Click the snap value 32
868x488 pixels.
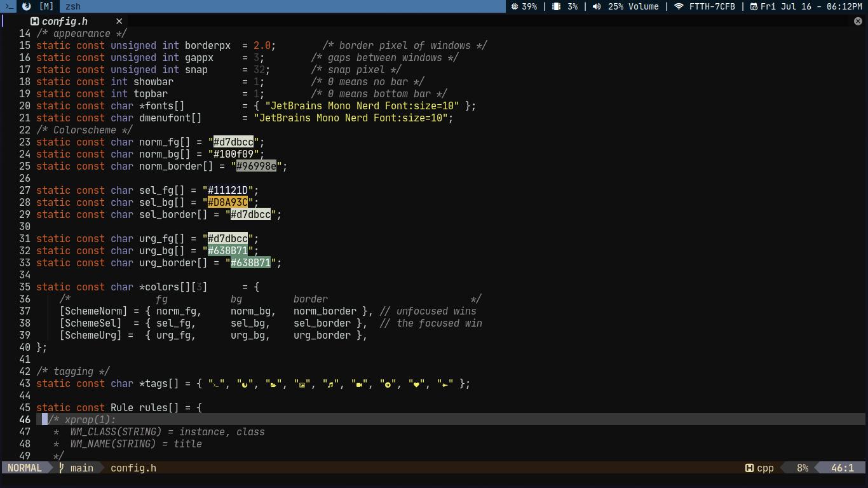click(x=259, y=70)
